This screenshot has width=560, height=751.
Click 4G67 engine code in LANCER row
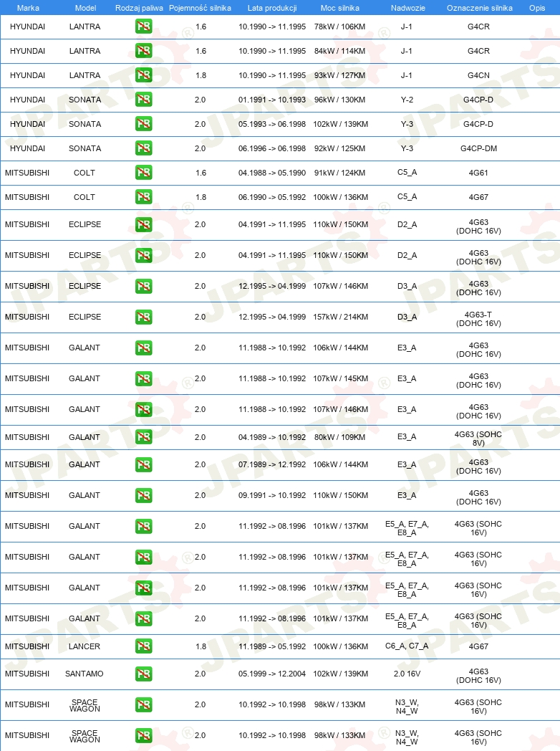478,646
